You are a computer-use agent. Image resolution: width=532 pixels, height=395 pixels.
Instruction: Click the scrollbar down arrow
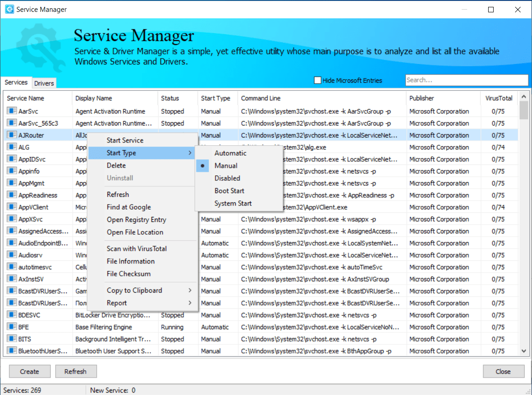524,351
